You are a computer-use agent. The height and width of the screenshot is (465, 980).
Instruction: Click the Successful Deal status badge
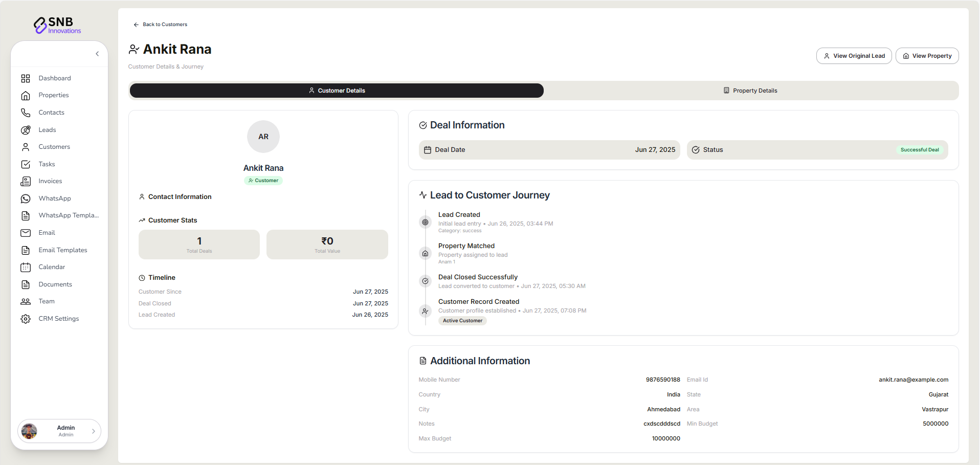tap(920, 150)
